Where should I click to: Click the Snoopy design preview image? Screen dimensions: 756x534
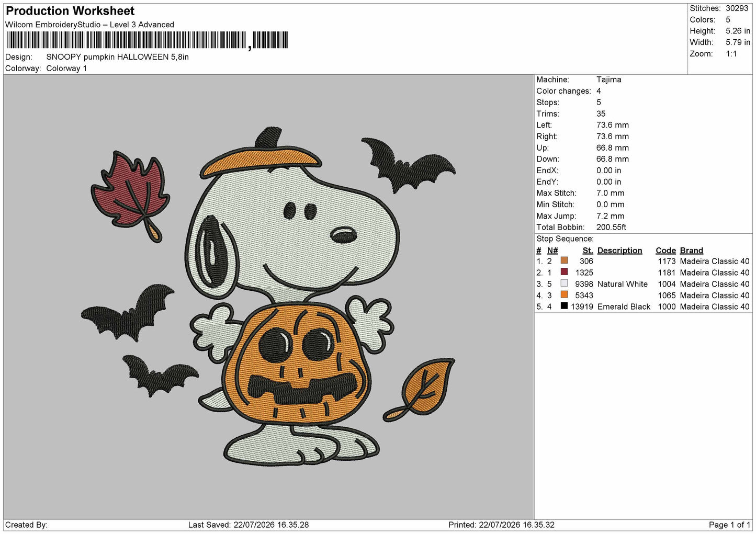[268, 297]
